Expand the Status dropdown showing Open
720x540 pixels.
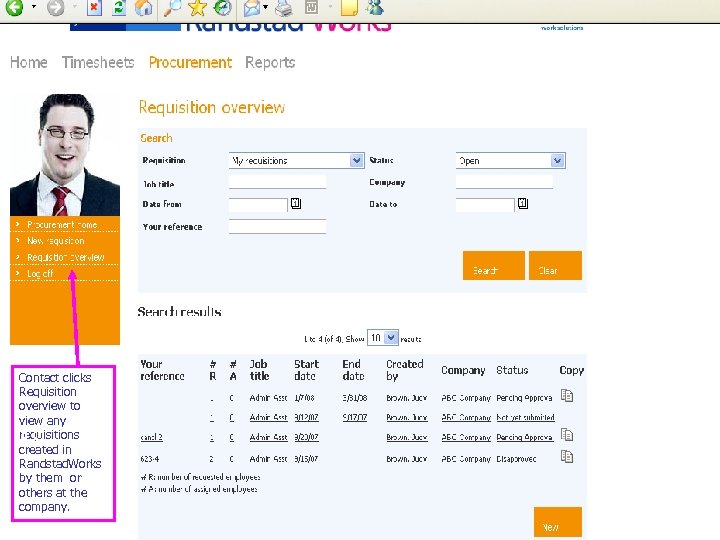[557, 160]
